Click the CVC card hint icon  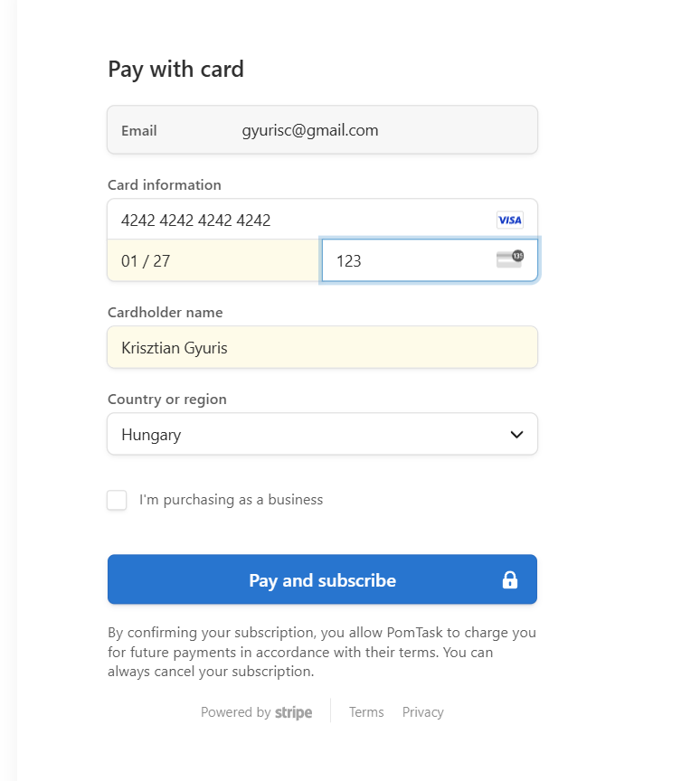coord(510,259)
